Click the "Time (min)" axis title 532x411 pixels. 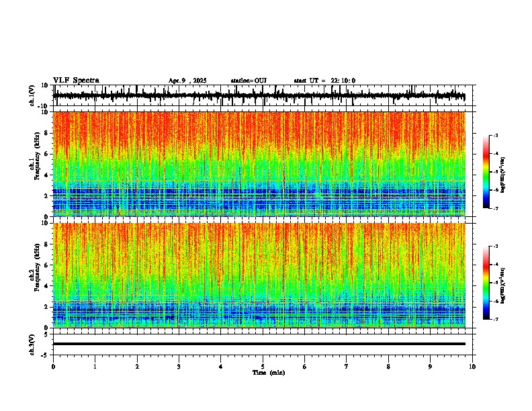(269, 373)
